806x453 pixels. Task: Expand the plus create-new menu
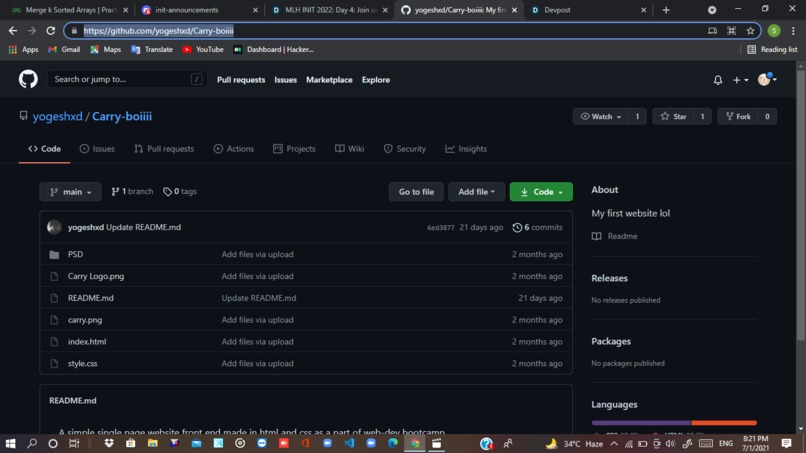click(740, 80)
